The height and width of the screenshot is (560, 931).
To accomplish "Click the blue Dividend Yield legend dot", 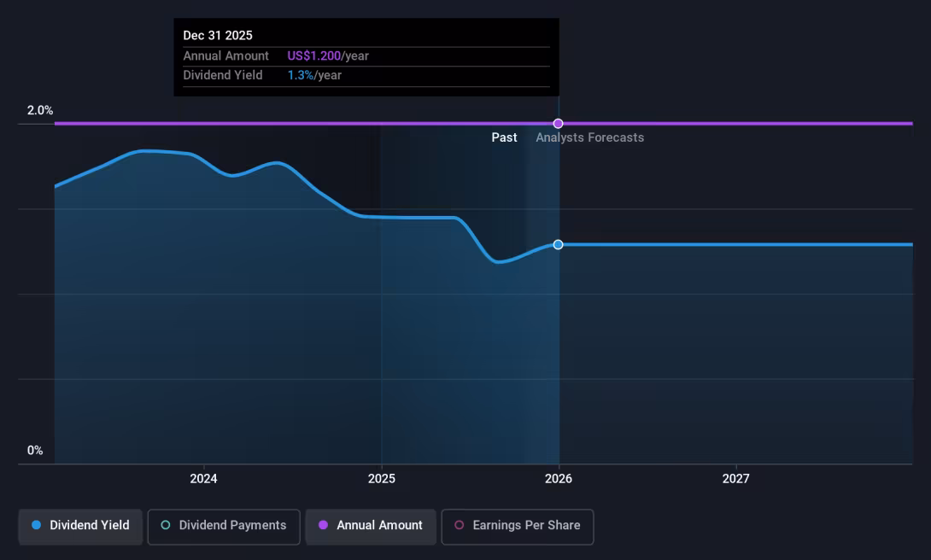I will (36, 525).
